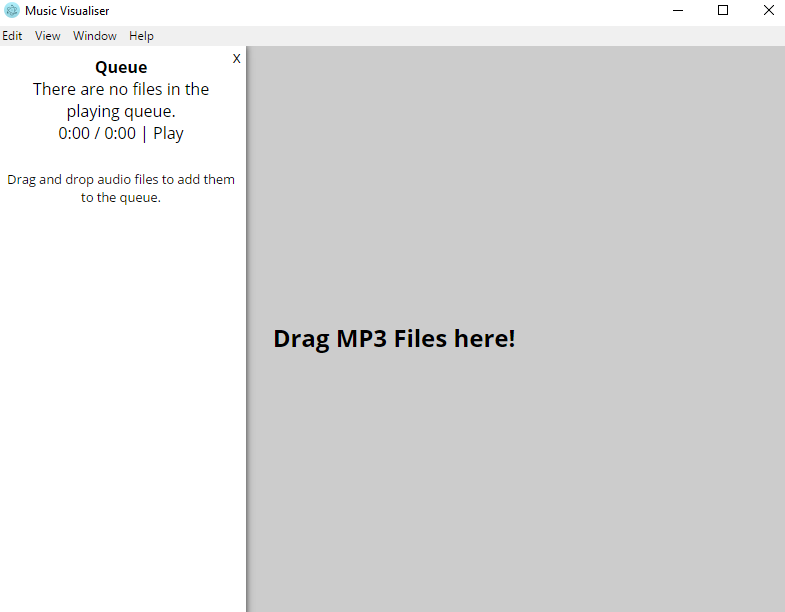Click the Music Visualiser app icon
Viewport: 785px width, 612px height.
click(12, 11)
